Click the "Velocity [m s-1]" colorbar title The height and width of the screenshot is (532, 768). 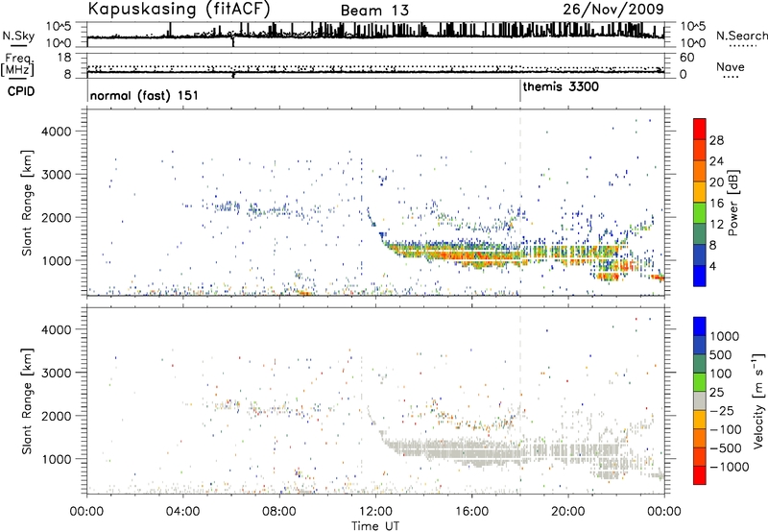[x=758, y=400]
